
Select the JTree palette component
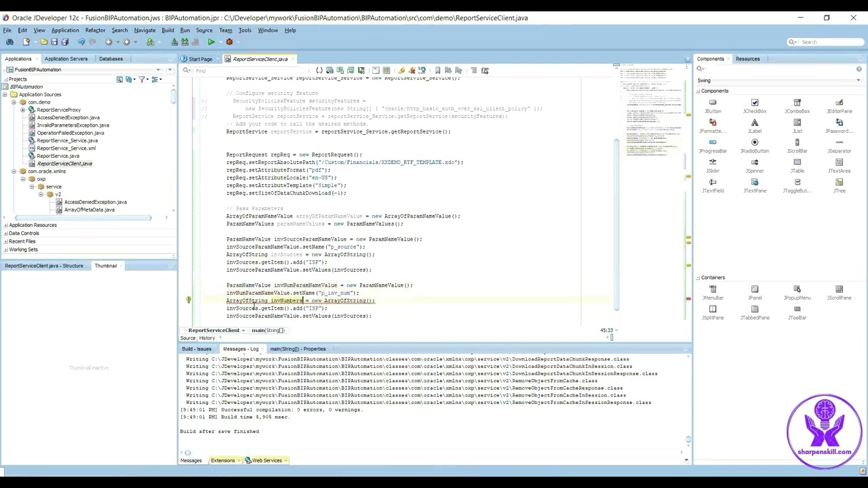840,186
